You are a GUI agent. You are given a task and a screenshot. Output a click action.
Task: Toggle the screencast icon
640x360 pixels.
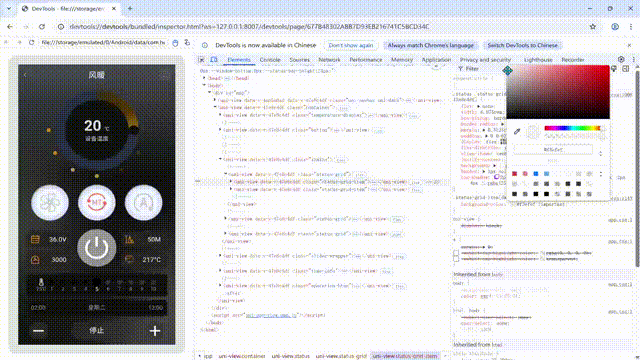(187, 42)
